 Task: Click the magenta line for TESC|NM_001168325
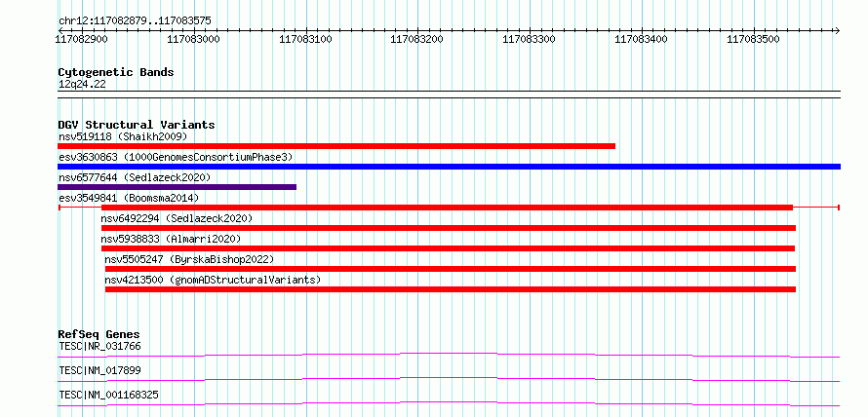click(449, 403)
